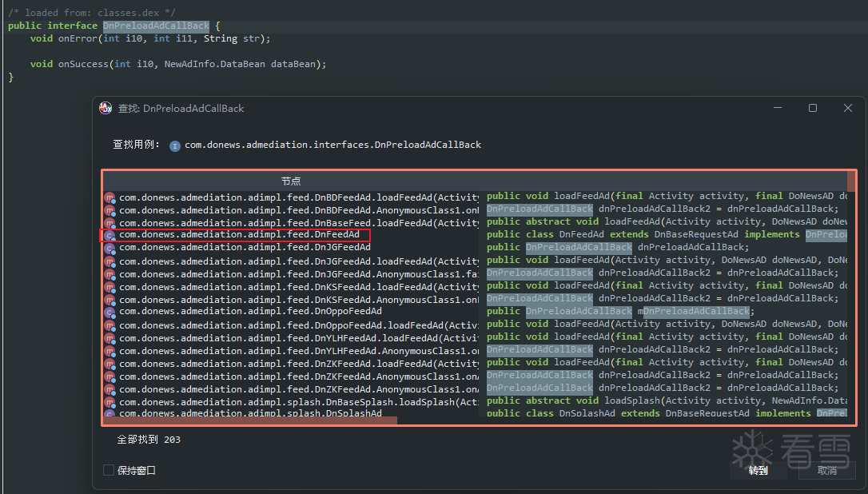Click the 转到 button
Image resolution: width=868 pixels, height=494 pixels.
click(758, 470)
